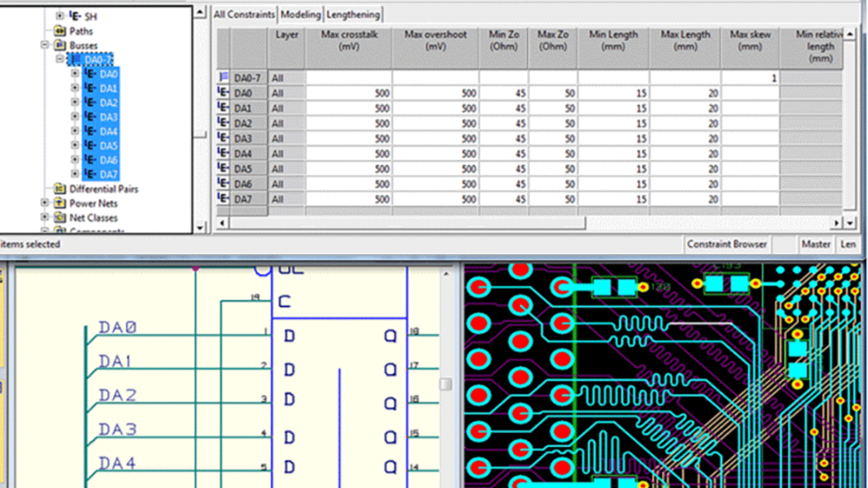Expand the Net Classes folder
868x488 pixels.
[45, 217]
